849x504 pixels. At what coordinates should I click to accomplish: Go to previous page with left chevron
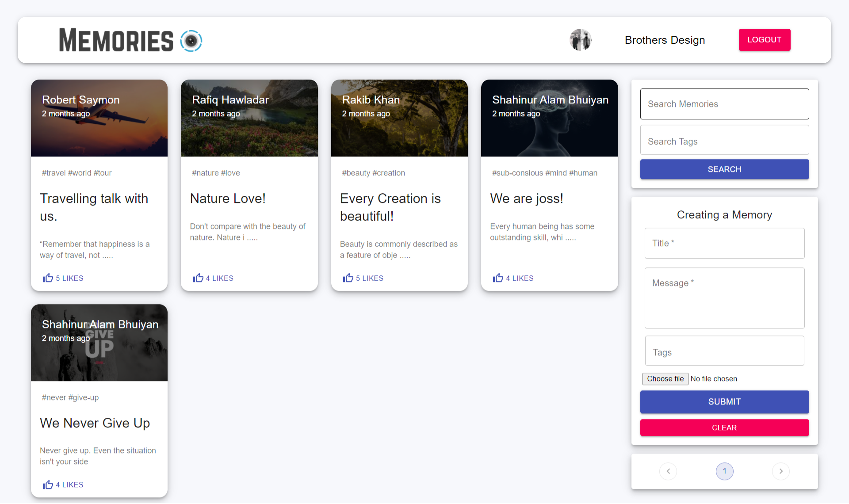(668, 471)
